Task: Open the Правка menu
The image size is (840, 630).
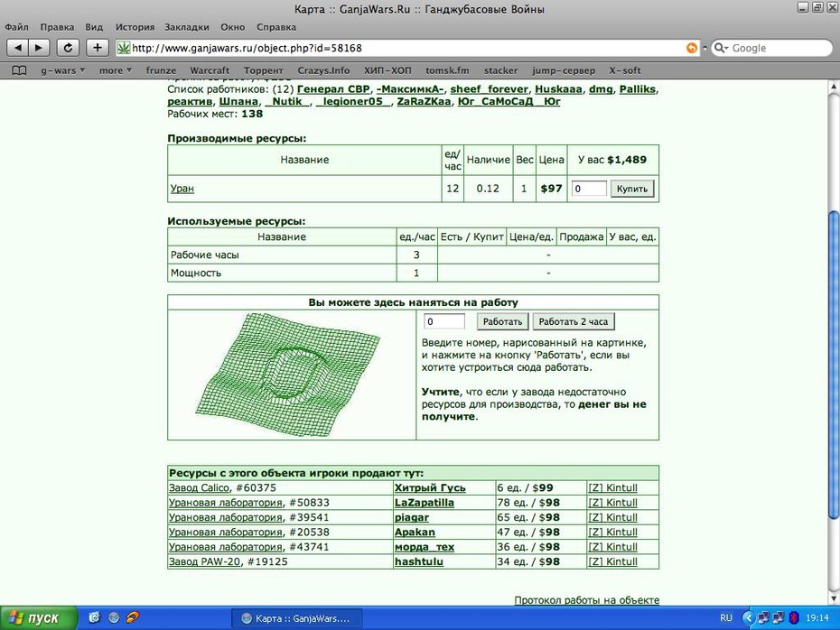Action: pyautogui.click(x=57, y=27)
